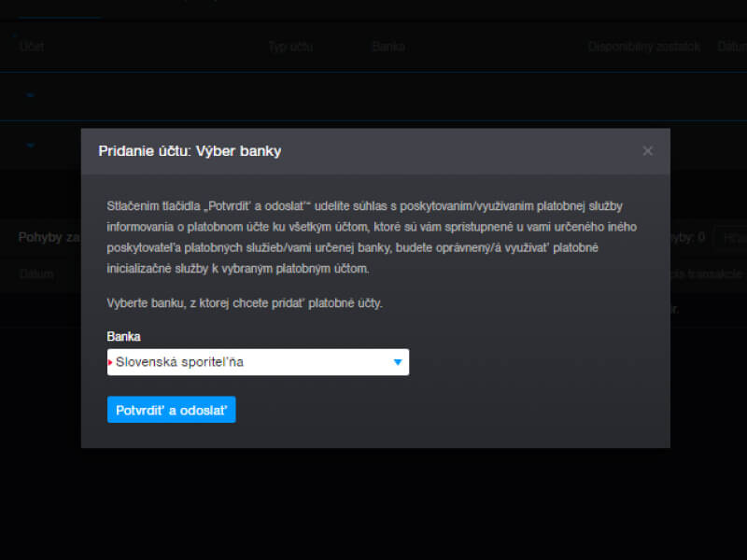Screen dimensions: 747x560
Task: Expand the second account row chevron
Action: [30, 146]
